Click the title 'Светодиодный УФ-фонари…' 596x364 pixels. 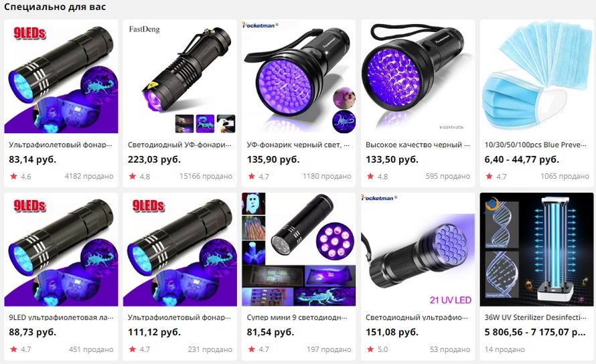[x=179, y=145]
